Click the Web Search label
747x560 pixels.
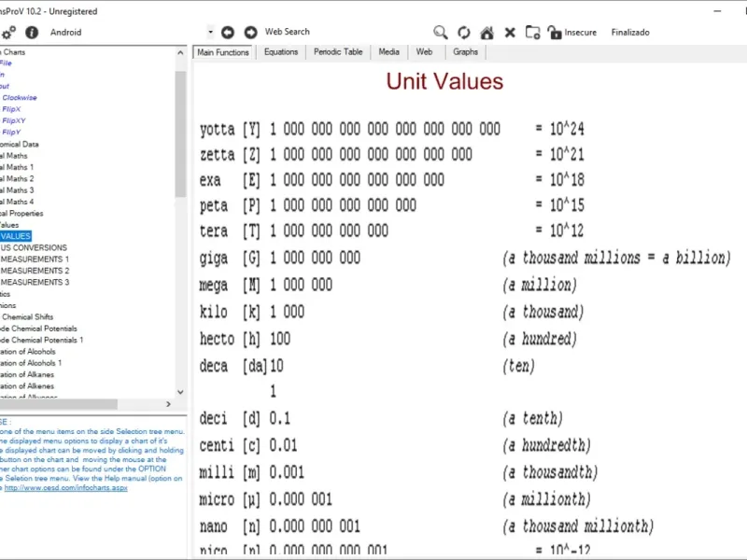tap(288, 32)
